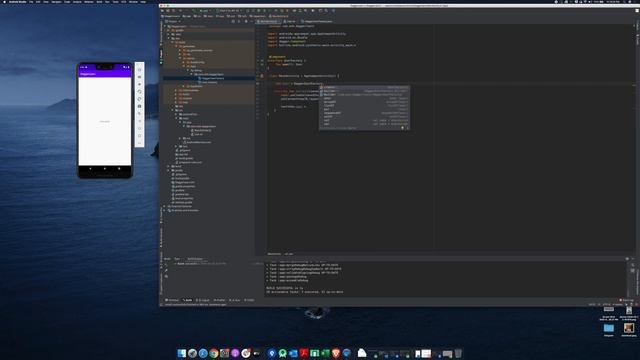Image resolution: width=640 pixels, height=360 pixels.
Task: Select AndroidManifest.xml in project tree
Action: coord(197,142)
